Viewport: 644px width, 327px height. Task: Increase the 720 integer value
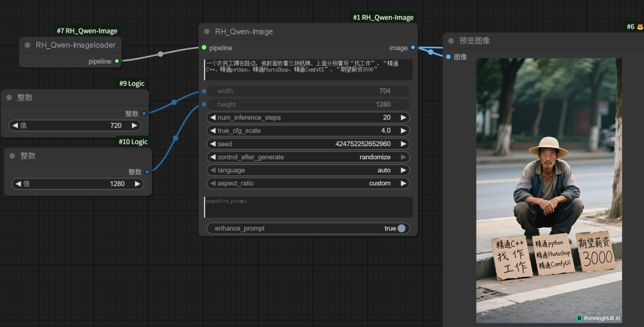coord(134,125)
